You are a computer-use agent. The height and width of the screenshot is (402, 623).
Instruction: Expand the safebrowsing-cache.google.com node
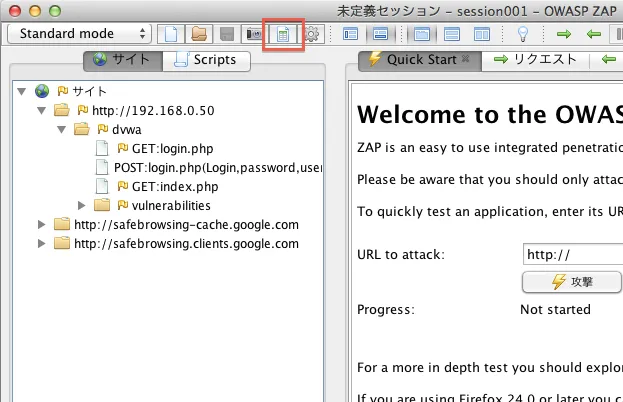coord(42,224)
